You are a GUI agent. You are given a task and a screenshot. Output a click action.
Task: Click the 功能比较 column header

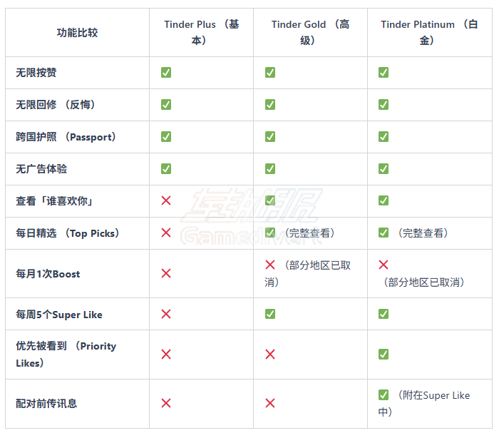77,33
